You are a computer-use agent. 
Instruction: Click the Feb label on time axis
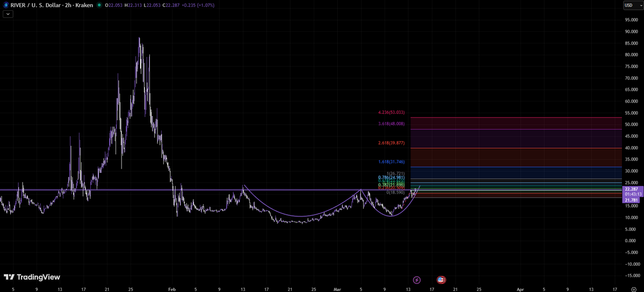[172, 289]
